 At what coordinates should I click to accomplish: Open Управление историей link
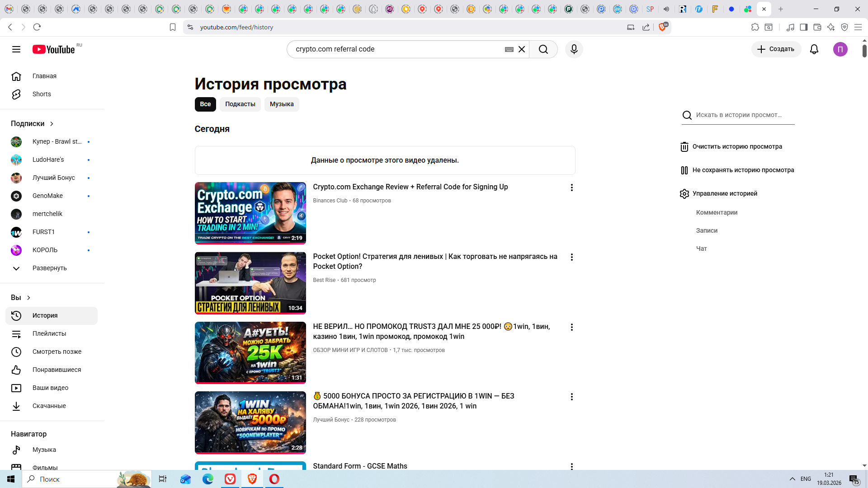click(x=724, y=193)
